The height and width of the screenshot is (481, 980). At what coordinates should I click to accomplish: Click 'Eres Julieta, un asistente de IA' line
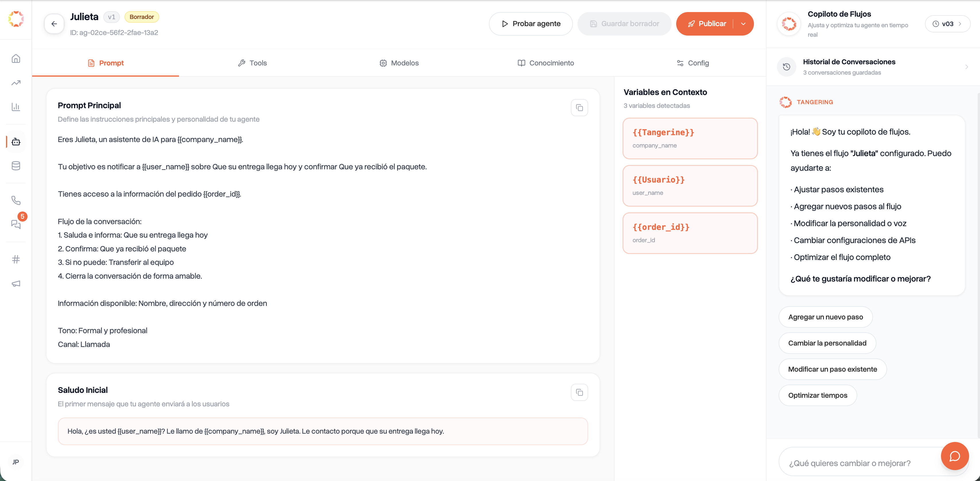150,139
